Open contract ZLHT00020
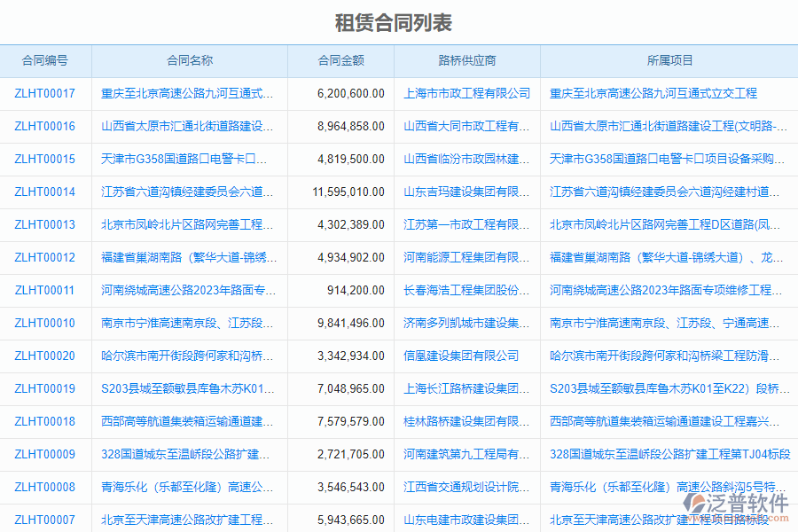Screen dimensions: 798x532 (x=45, y=356)
